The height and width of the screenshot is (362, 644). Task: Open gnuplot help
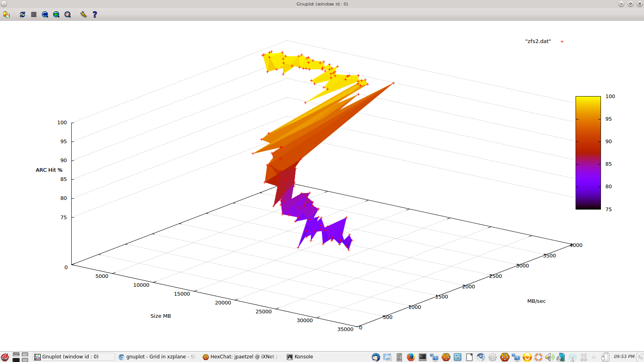(95, 14)
